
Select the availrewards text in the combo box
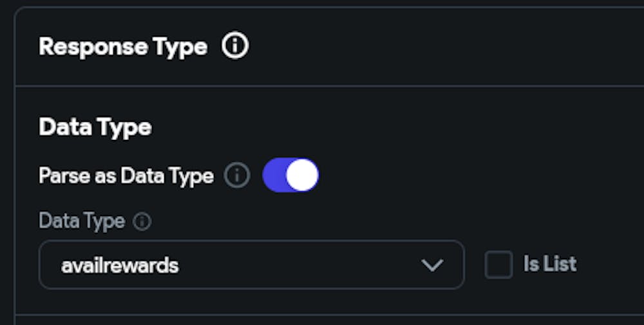[120, 265]
